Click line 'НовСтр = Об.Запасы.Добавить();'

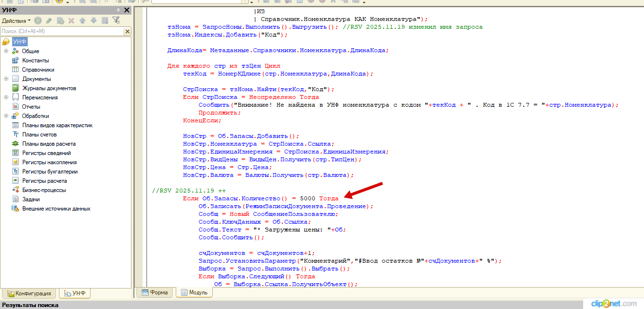(x=241, y=136)
